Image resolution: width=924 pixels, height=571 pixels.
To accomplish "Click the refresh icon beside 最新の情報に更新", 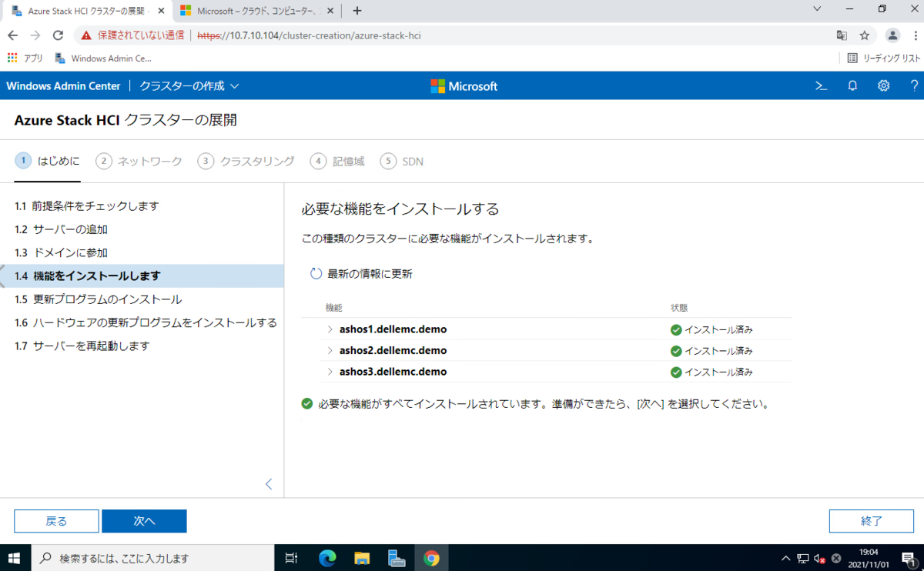I will click(x=316, y=274).
